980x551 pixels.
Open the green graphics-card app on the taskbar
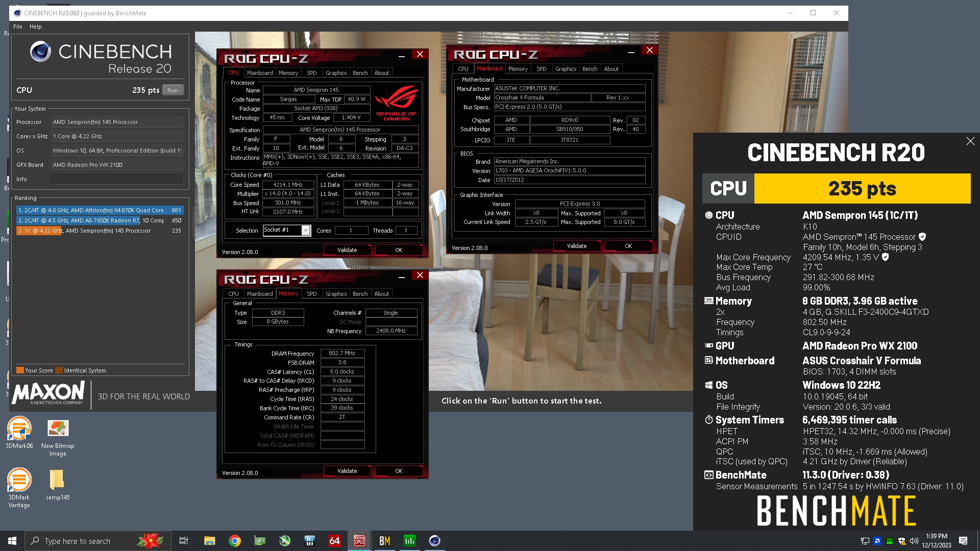pyautogui.click(x=260, y=541)
